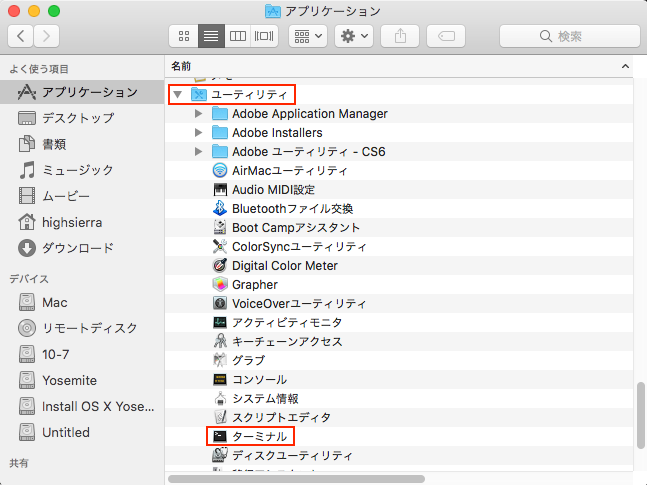Go back with the back arrow
Image resolution: width=647 pixels, height=485 pixels.
point(20,36)
